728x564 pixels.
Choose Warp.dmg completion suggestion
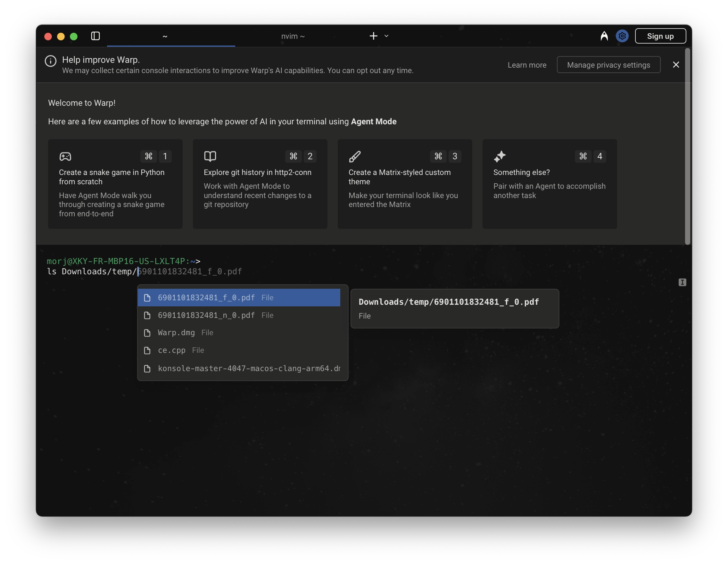point(239,333)
